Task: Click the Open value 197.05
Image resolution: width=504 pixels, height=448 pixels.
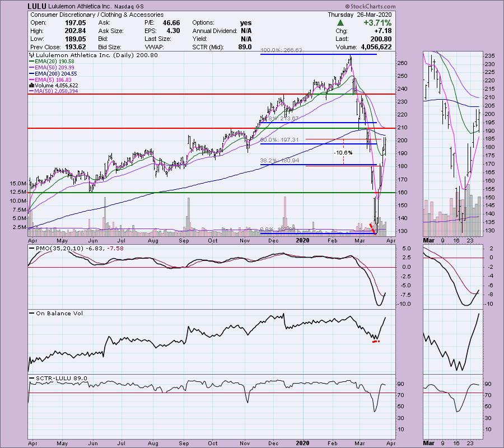Action: 75,23
